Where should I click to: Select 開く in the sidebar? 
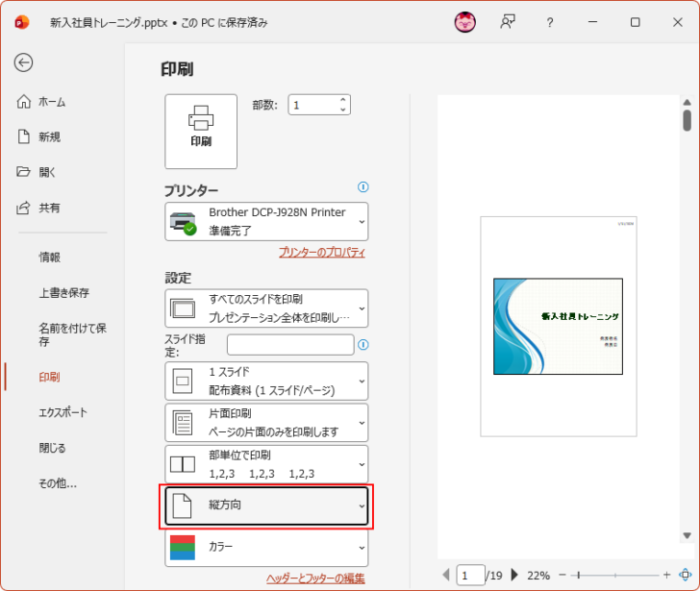tap(47, 172)
